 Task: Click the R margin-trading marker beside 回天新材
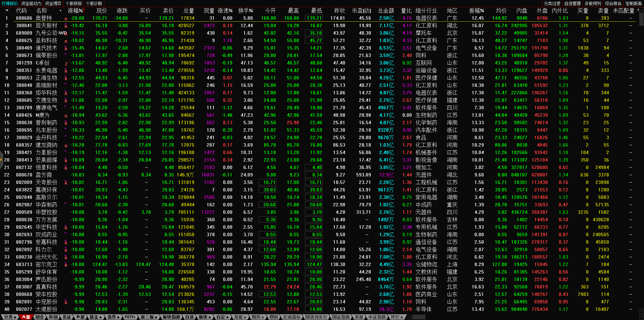coord(66,26)
